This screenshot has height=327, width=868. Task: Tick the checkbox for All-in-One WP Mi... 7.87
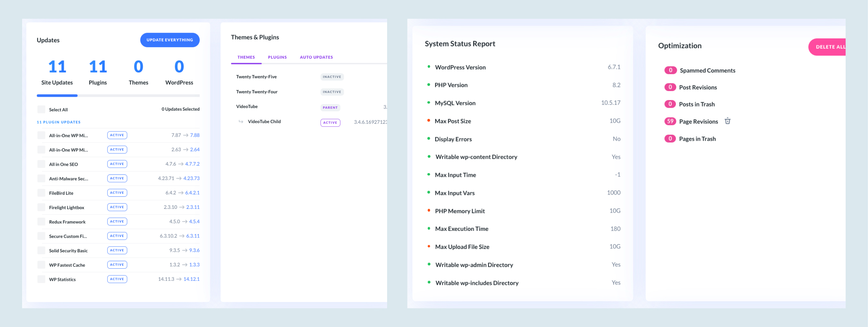click(x=41, y=135)
